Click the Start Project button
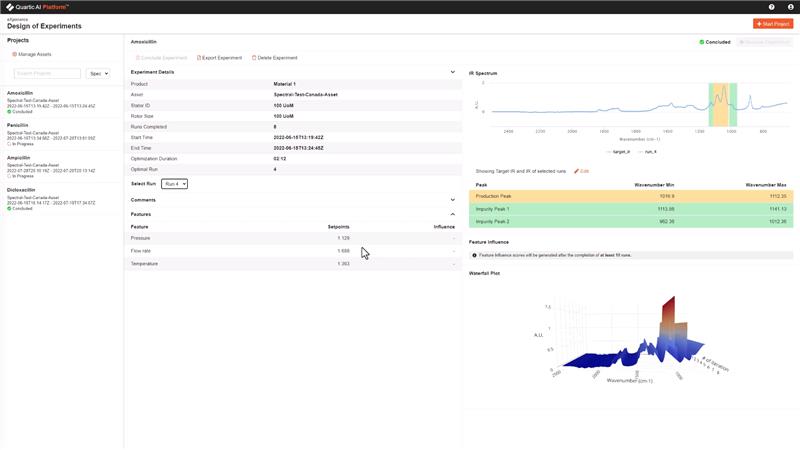The height and width of the screenshot is (450, 800). pos(773,23)
